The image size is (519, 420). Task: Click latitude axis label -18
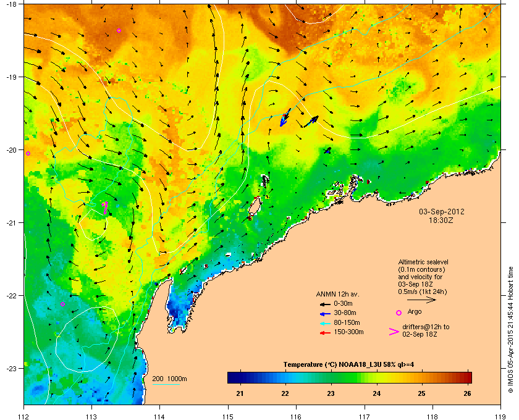pos(11,4)
